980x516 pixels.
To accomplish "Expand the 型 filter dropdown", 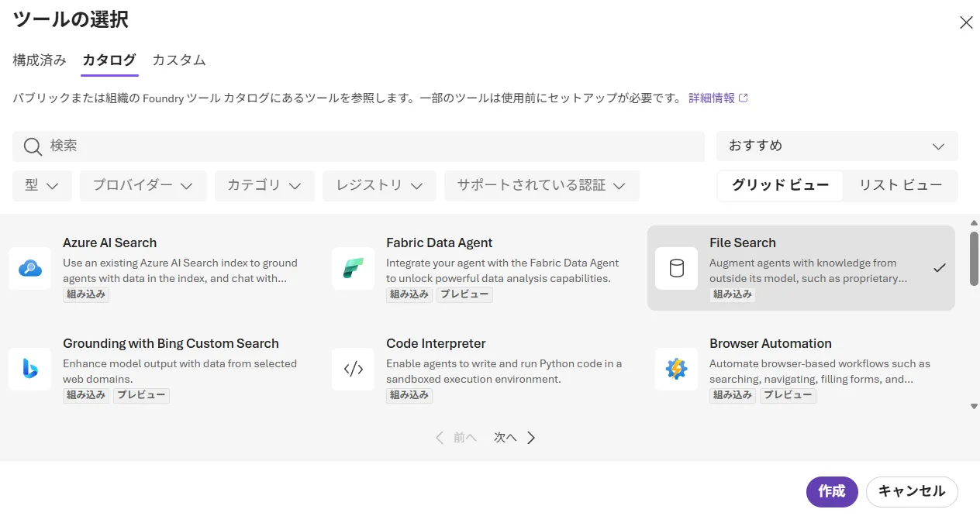I will pyautogui.click(x=42, y=186).
